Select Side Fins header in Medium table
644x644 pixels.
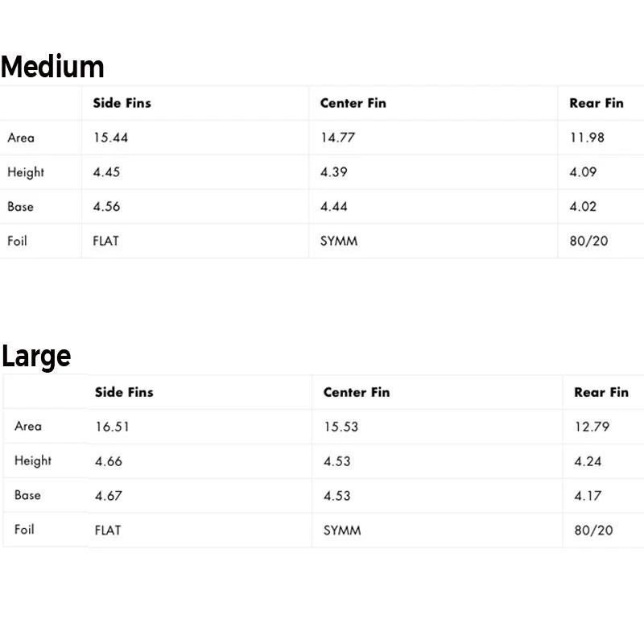(122, 103)
